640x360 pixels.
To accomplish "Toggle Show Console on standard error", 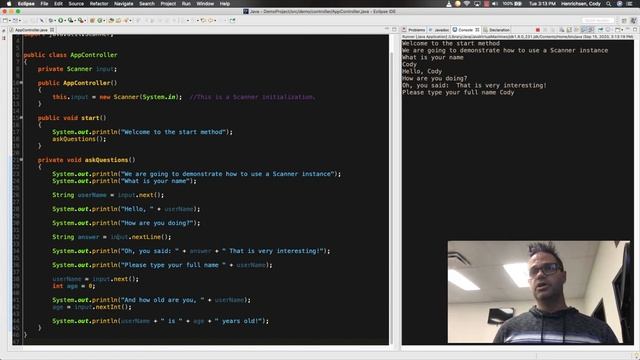I will point(590,29).
